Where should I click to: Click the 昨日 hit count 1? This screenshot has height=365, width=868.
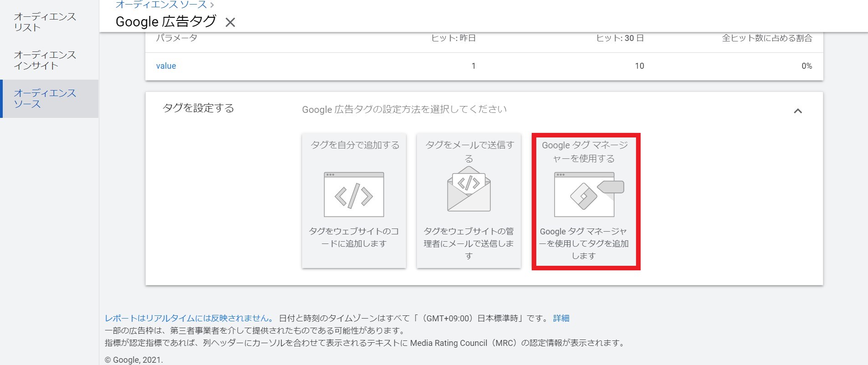[473, 66]
